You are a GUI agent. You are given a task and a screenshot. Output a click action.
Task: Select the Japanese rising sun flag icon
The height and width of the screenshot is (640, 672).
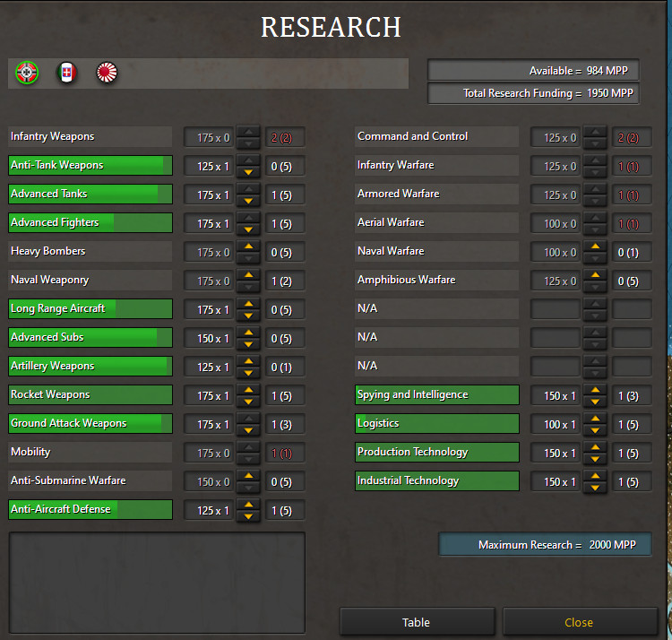pyautogui.click(x=107, y=73)
